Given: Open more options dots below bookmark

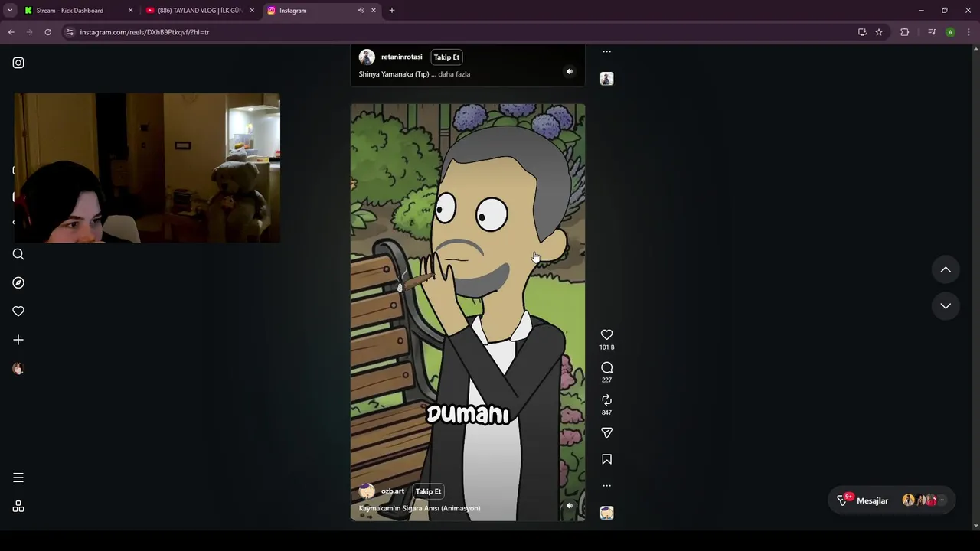Looking at the screenshot, I should pyautogui.click(x=606, y=485).
